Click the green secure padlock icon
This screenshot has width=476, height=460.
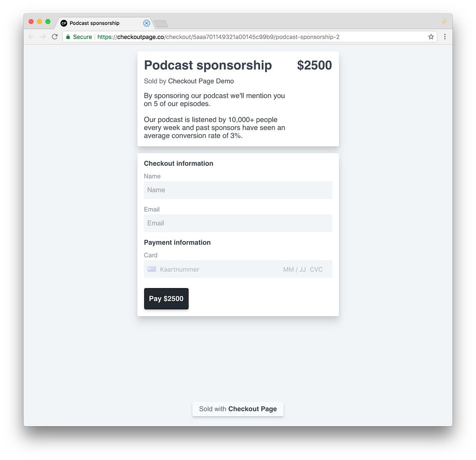click(68, 37)
